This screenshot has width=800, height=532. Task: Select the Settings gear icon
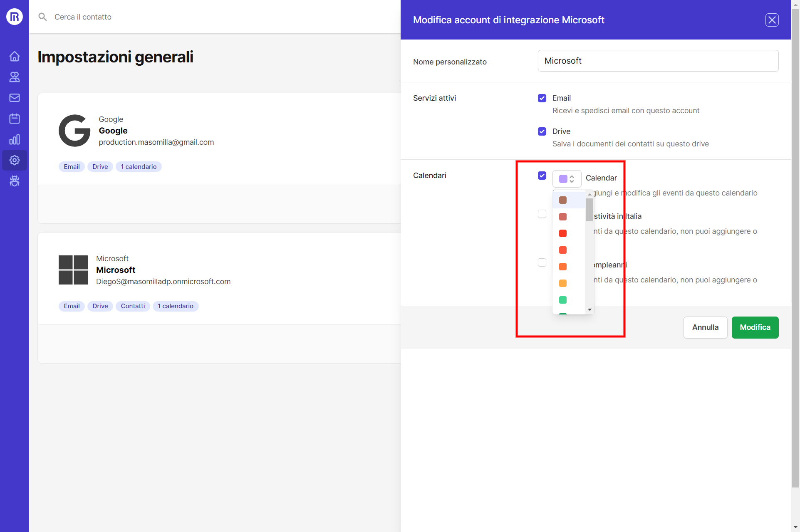(x=14, y=160)
